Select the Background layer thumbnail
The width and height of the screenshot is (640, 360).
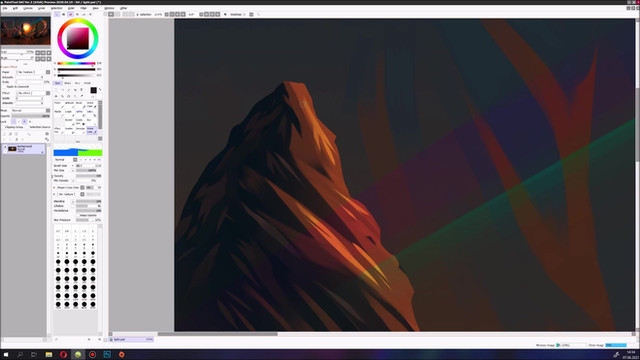click(x=12, y=149)
